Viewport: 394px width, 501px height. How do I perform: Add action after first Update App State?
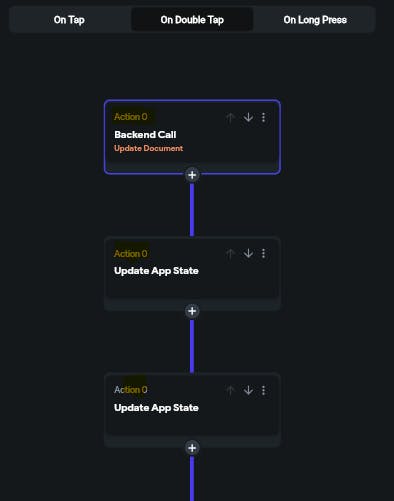192,311
